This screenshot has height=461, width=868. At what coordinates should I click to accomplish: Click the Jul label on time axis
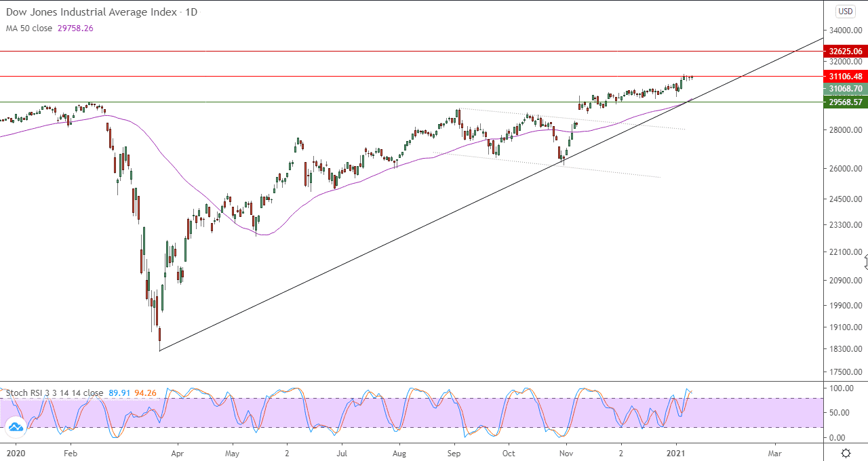click(x=342, y=452)
